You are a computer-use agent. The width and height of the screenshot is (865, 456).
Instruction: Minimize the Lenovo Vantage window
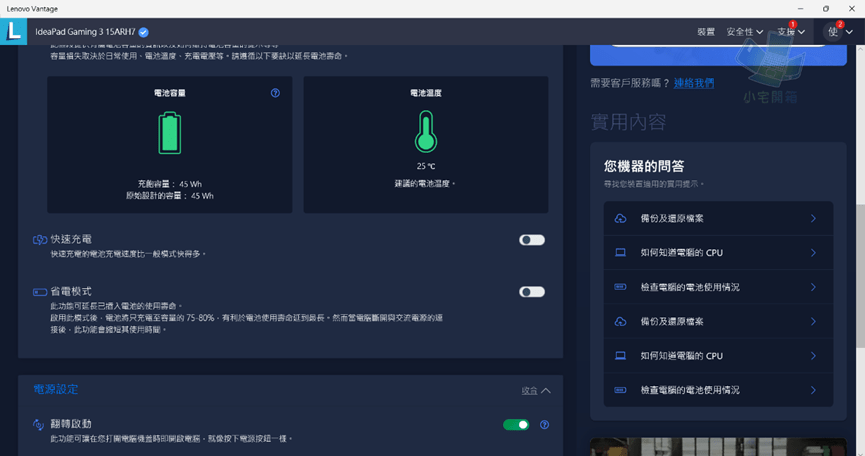click(x=800, y=9)
